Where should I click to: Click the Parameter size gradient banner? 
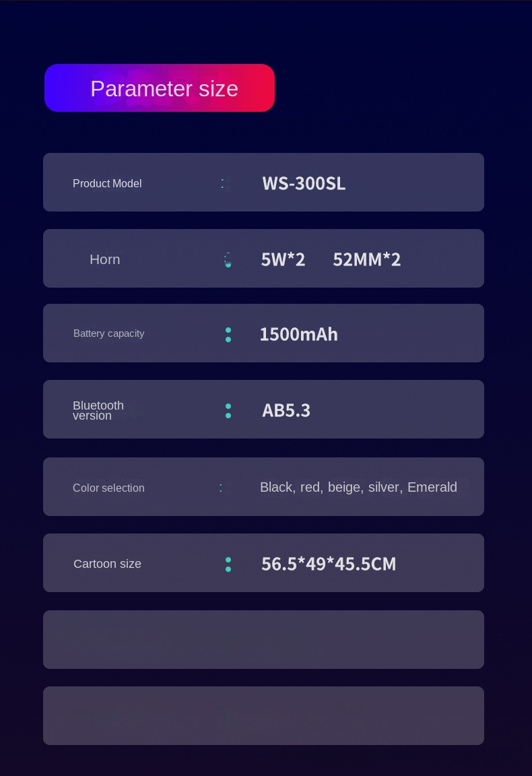(160, 88)
